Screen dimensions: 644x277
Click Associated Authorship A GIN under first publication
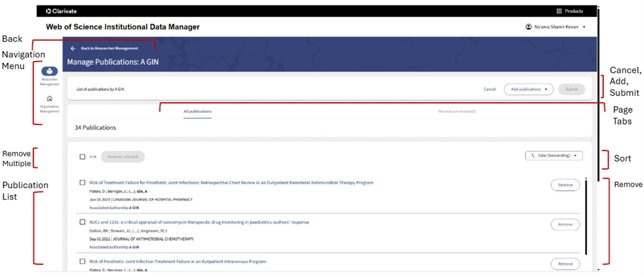114,208
